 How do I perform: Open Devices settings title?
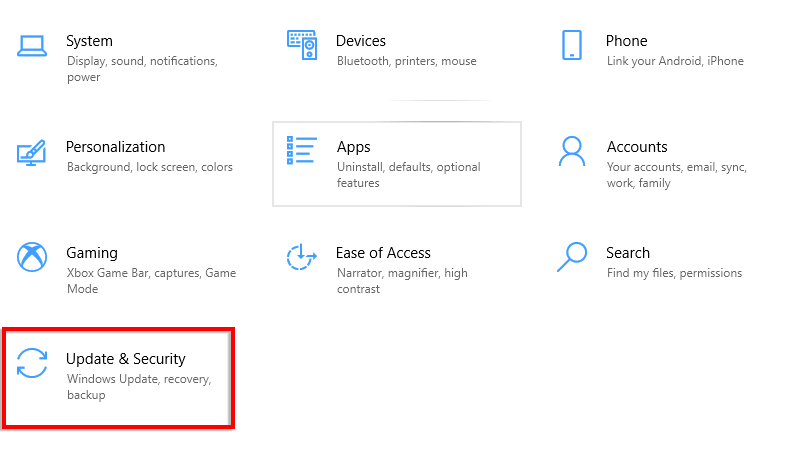[361, 41]
